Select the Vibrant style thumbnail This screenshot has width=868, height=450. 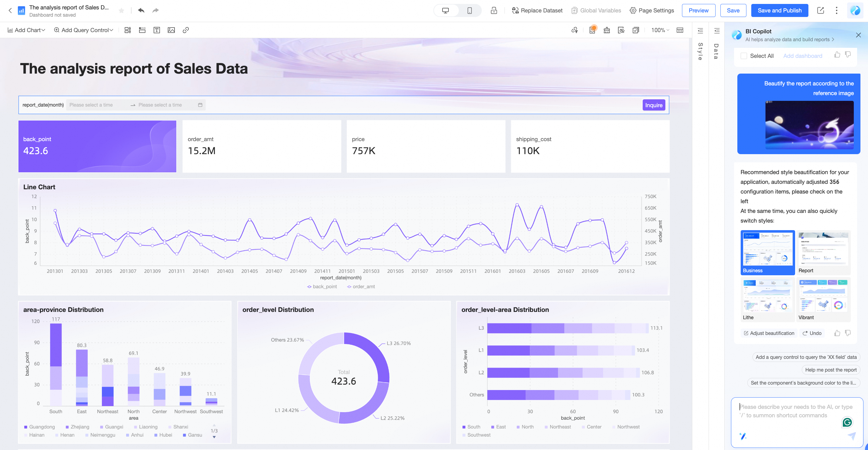click(823, 299)
